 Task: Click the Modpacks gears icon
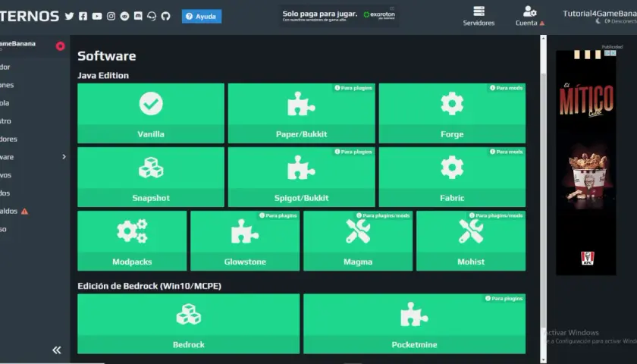coord(132,231)
